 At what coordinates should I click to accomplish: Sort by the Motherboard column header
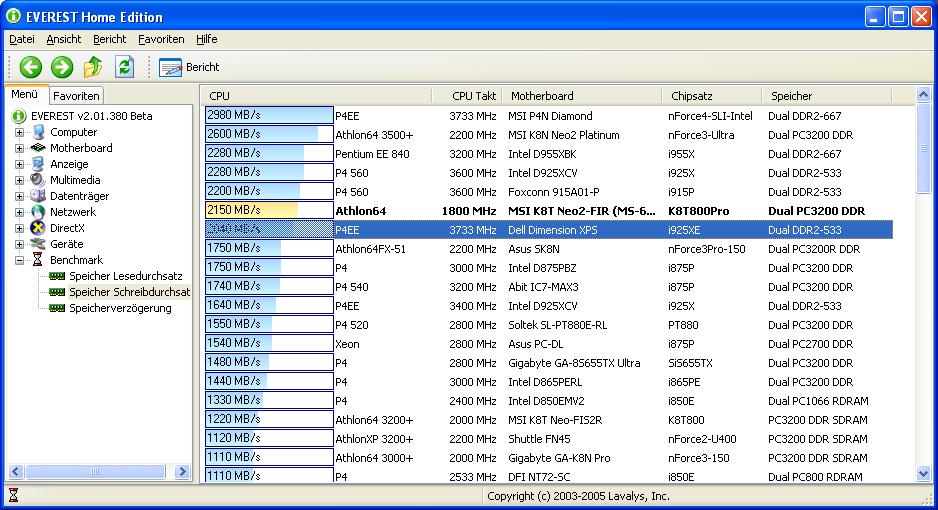click(582, 96)
